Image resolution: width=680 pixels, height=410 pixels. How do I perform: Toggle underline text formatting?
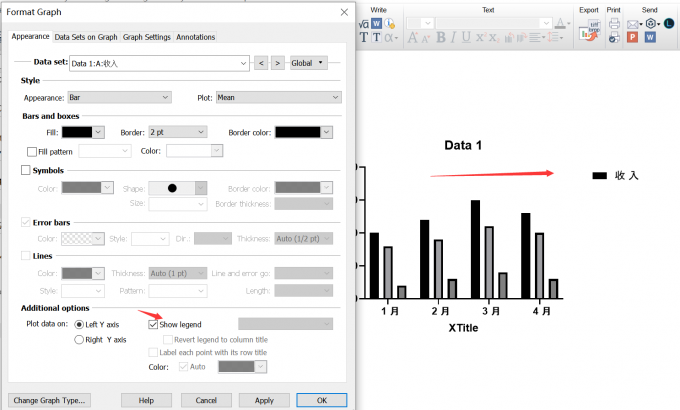pyautogui.click(x=466, y=38)
